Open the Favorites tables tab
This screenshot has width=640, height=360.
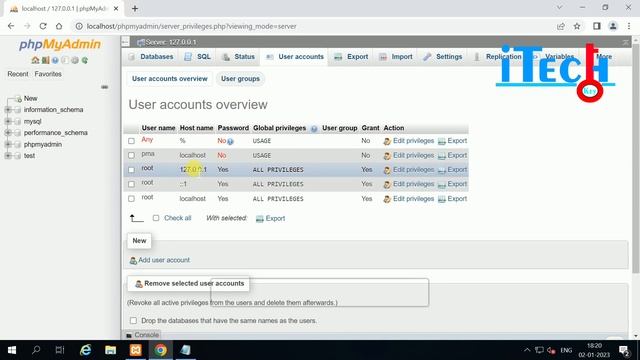point(48,74)
